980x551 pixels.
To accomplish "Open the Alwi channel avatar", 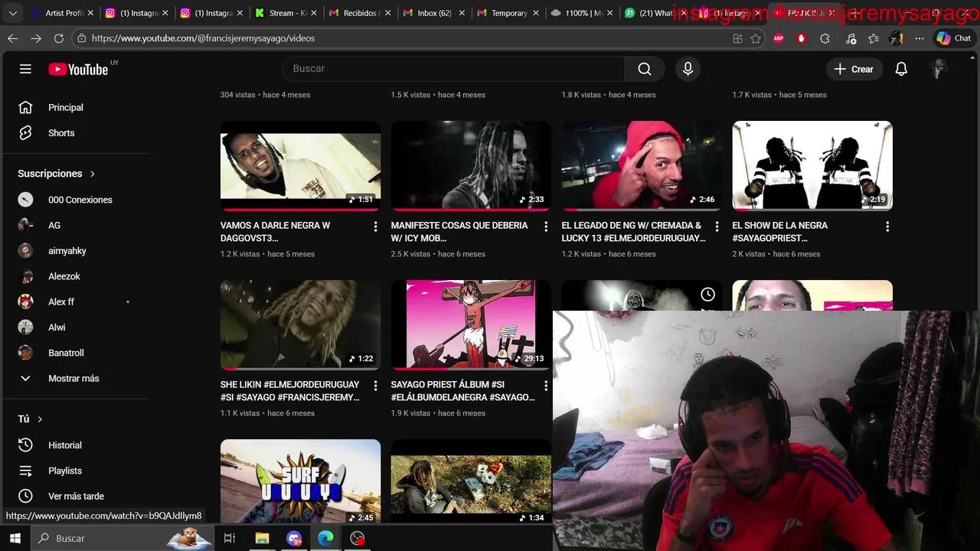I will (26, 328).
